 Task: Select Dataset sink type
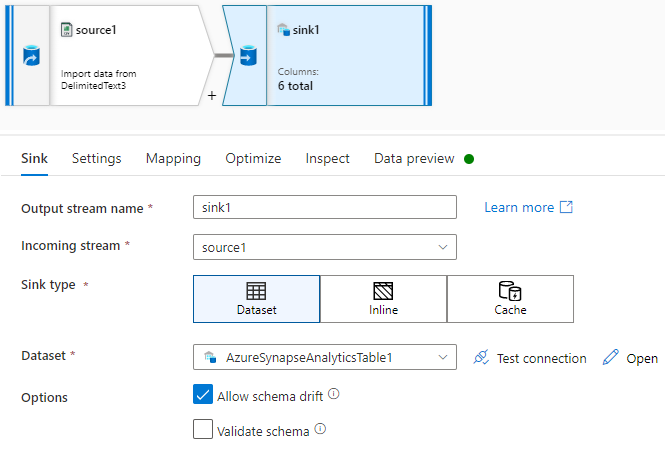(257, 299)
